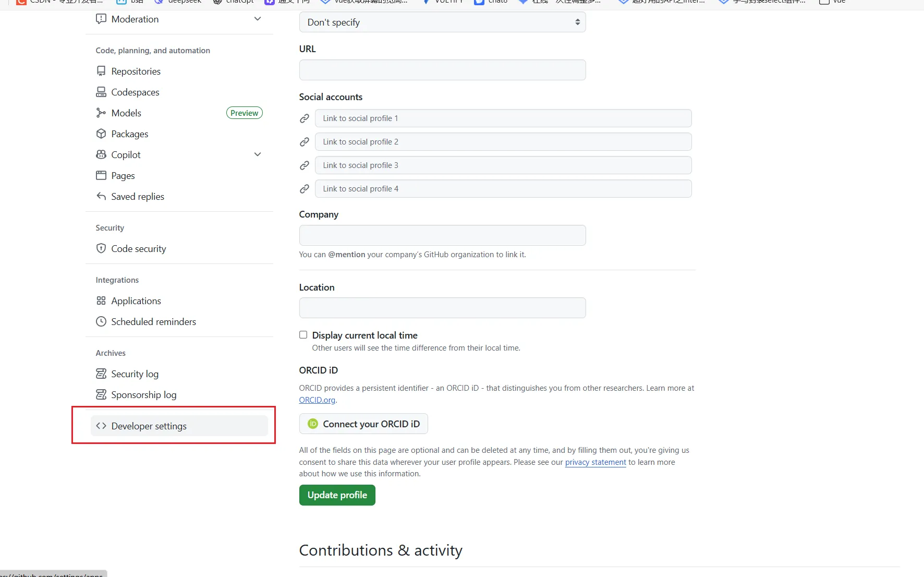Click the Saved replies arrow icon
The height and width of the screenshot is (577, 924).
click(x=101, y=196)
